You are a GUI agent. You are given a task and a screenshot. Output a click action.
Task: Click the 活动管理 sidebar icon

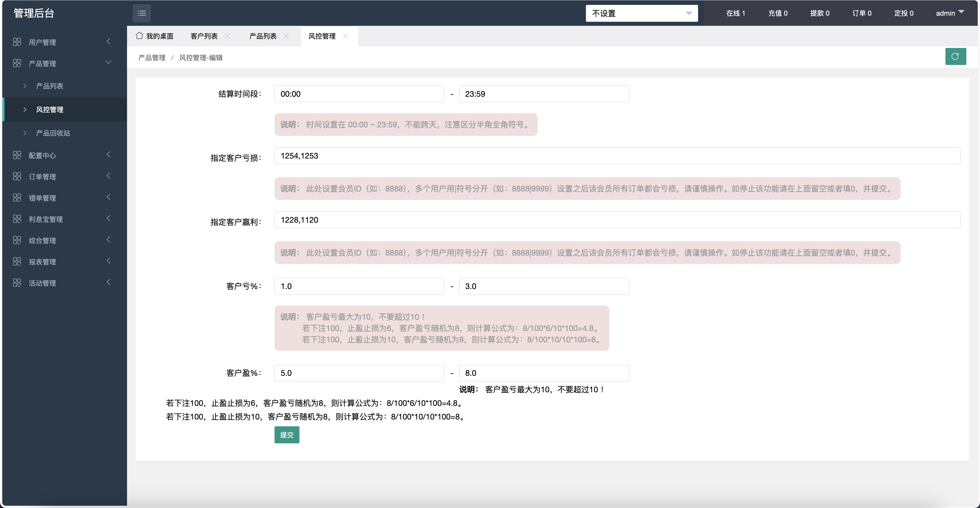click(17, 283)
